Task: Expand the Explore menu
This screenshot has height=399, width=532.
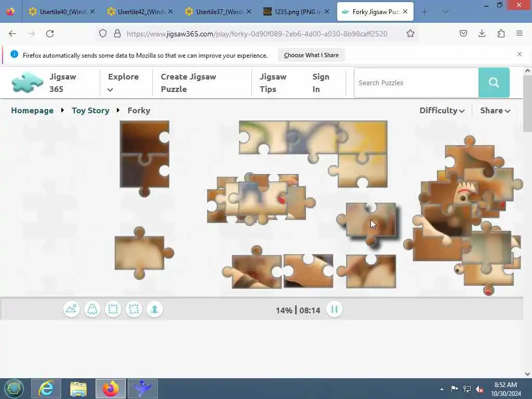Action: (123, 83)
